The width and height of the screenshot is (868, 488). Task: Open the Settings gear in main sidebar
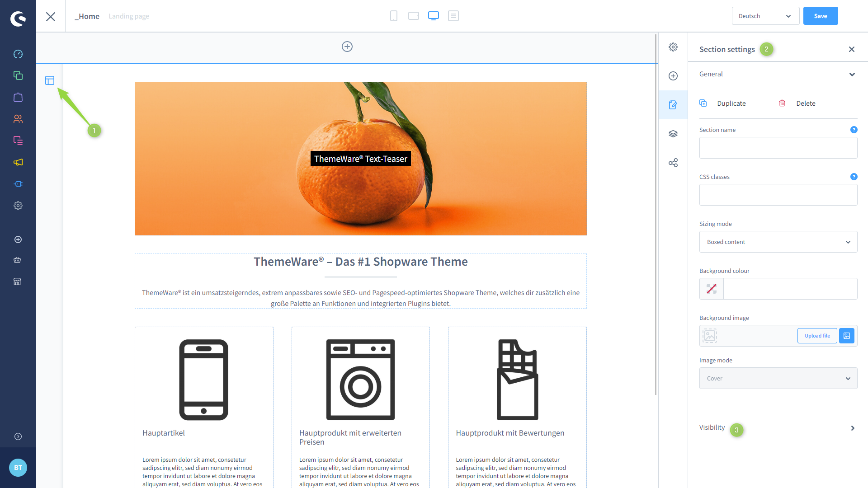(x=18, y=206)
